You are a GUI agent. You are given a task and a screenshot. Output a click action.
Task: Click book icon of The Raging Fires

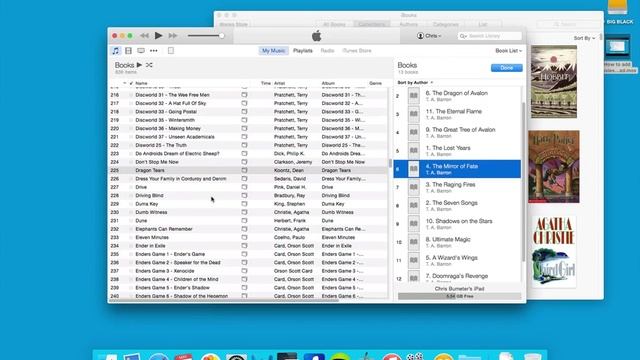413,187
